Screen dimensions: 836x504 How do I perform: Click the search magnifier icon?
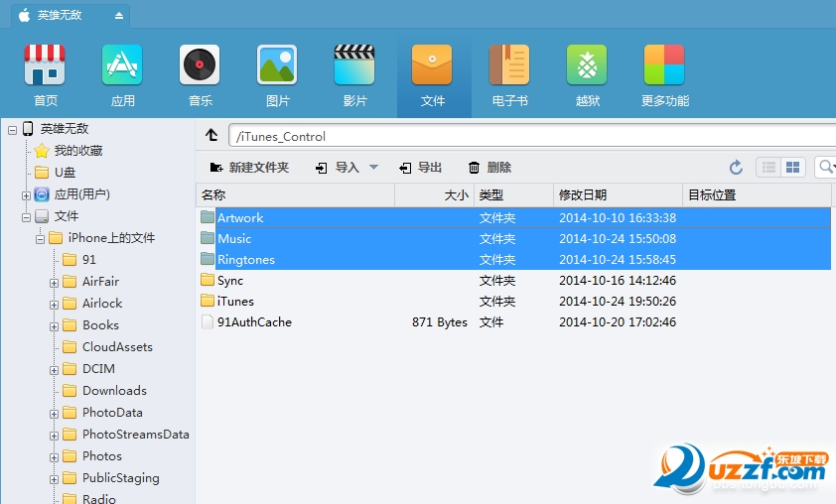[x=825, y=167]
